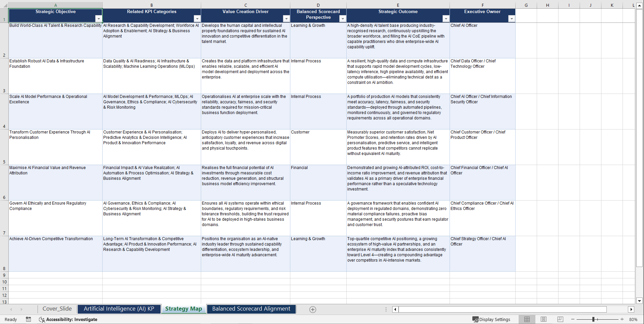The height and width of the screenshot is (324, 644).
Task: Select the Strategy Map sheet tab
Action: click(184, 309)
